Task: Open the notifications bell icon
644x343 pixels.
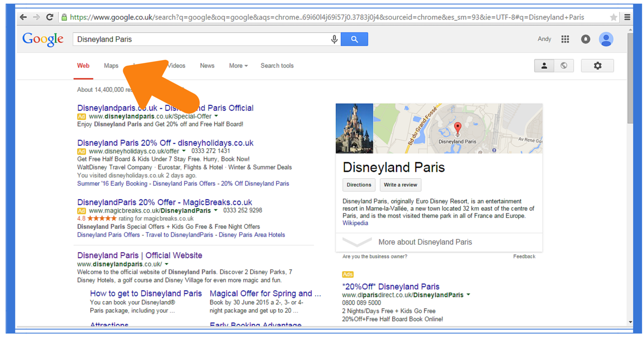Action: [585, 40]
